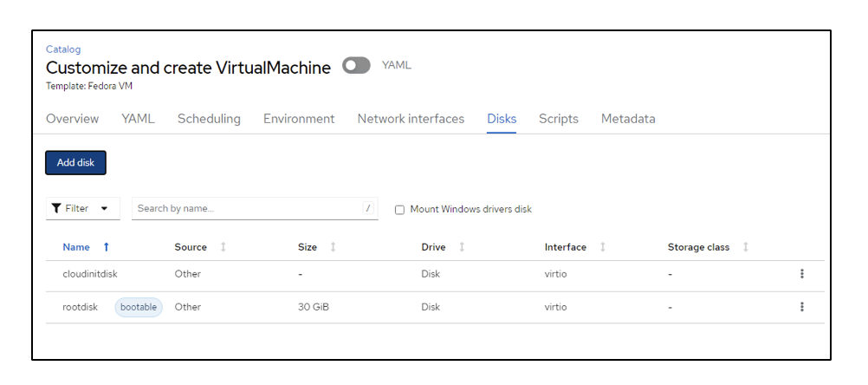Click the bootable badge on rootdisk
The image size is (868, 385).
tap(139, 307)
